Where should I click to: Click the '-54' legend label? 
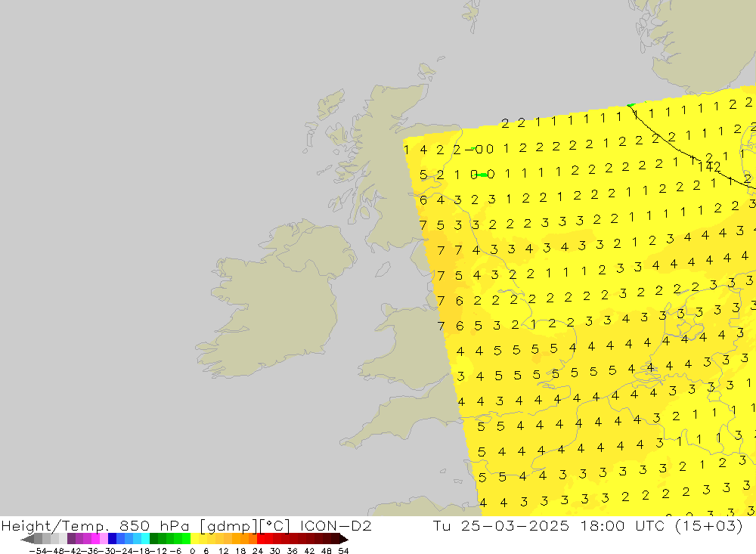coord(38,551)
